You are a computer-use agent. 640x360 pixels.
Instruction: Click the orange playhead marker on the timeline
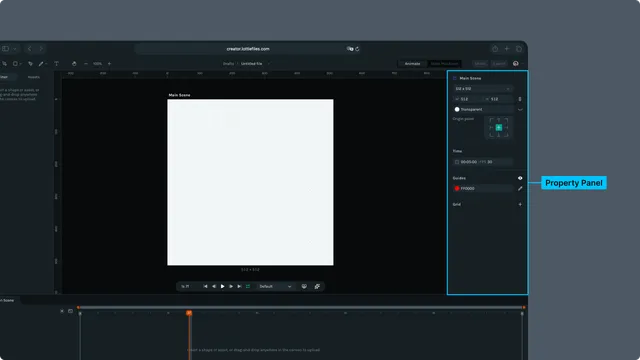click(x=189, y=313)
